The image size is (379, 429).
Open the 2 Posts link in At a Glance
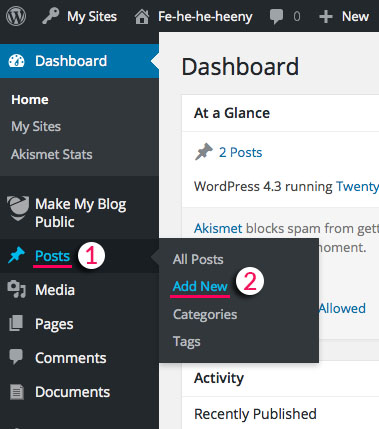240,152
